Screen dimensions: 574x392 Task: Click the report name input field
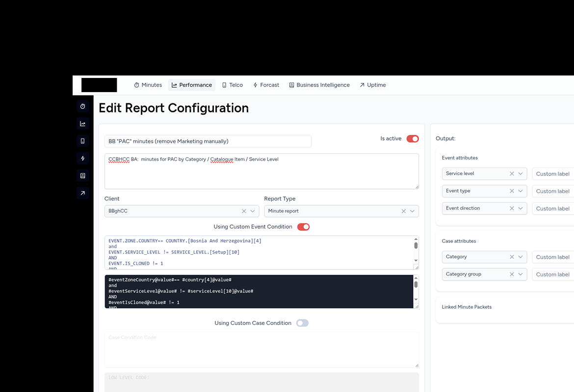click(208, 141)
